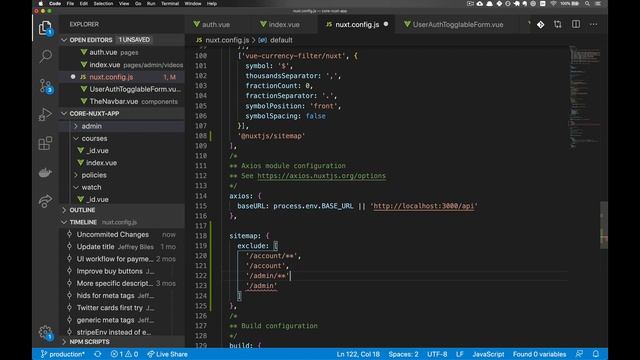
Task: Click Ln 122, Col 18 status item
Action: click(x=358, y=354)
